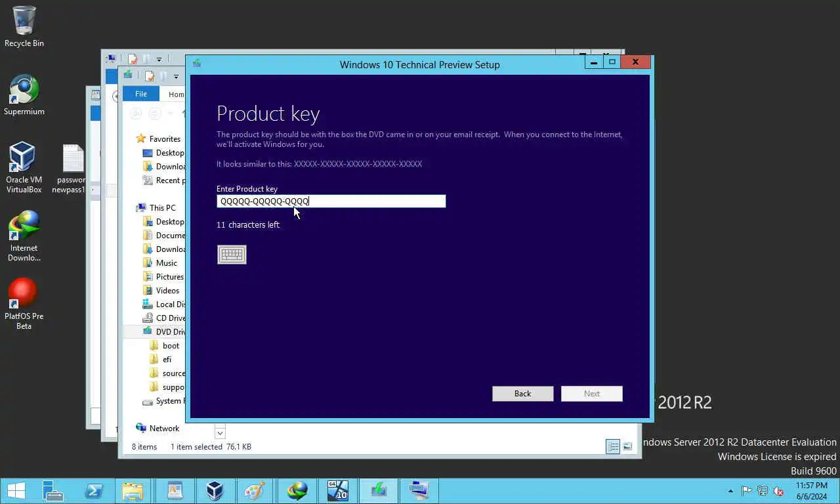This screenshot has height=504, width=840.
Task: Select the Internet Download Manager desktop shortcut
Action: [x=24, y=236]
